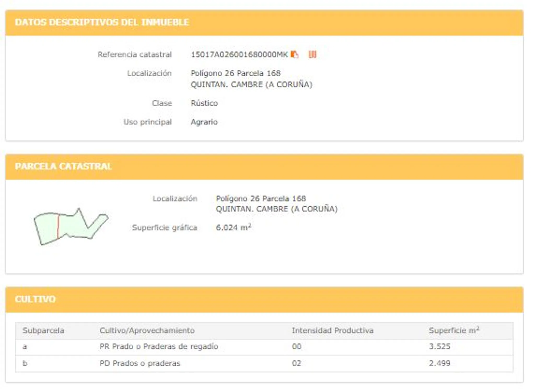Click the 2.499 surface value

(x=439, y=364)
